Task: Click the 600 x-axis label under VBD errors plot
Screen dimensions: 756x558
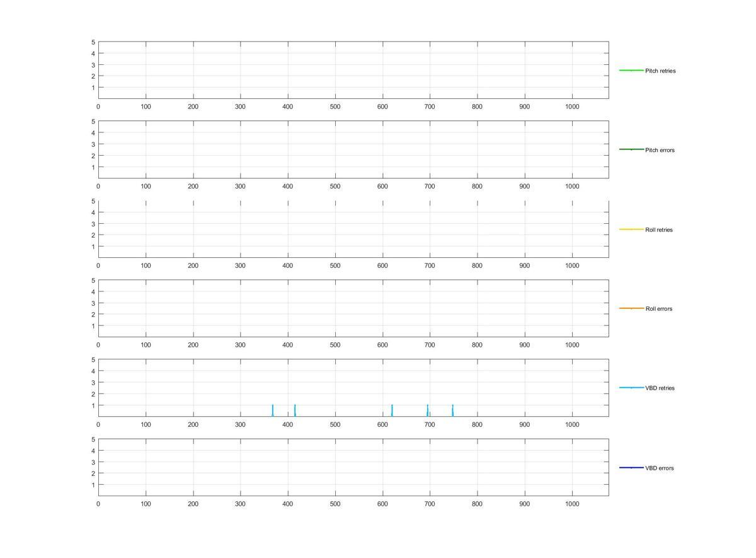Action: tap(382, 504)
